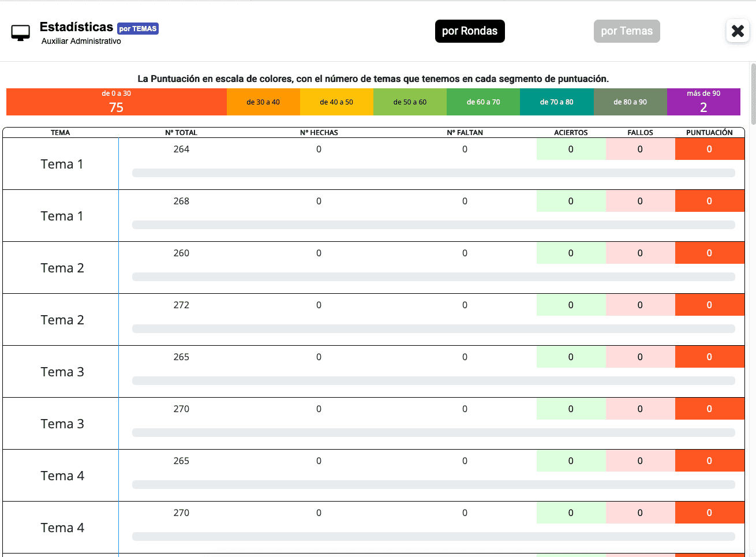This screenshot has height=557, width=756.
Task: Pick the yellow "de 40 a 50" segment
Action: (336, 102)
